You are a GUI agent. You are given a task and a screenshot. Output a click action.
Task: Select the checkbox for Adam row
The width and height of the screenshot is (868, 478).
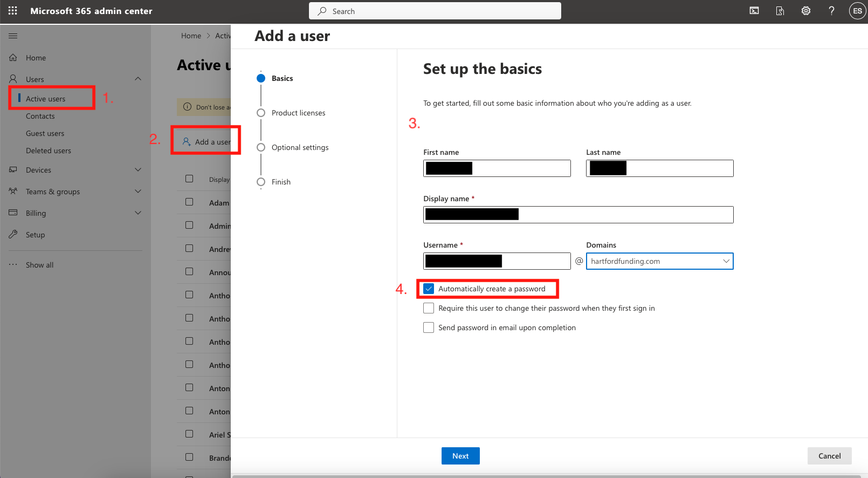tap(189, 202)
